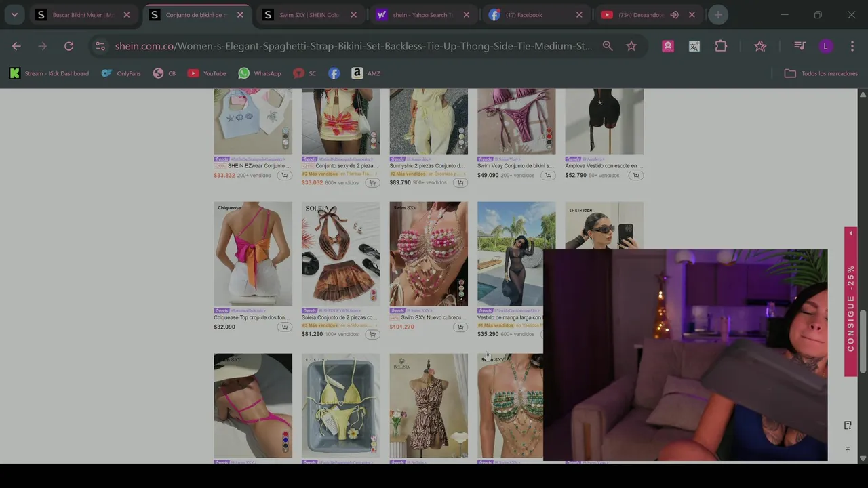Click the back-to-top arrow icon
The height and width of the screenshot is (488, 868).
click(848, 449)
